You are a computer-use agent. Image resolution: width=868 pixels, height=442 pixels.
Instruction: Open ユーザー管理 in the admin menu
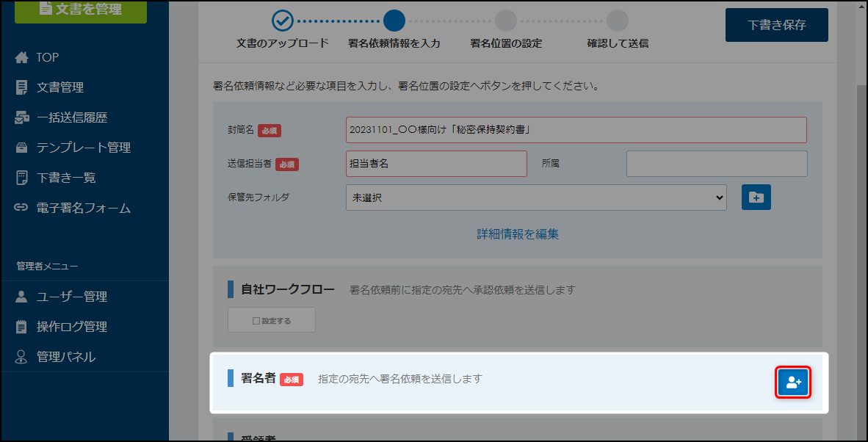(x=72, y=297)
